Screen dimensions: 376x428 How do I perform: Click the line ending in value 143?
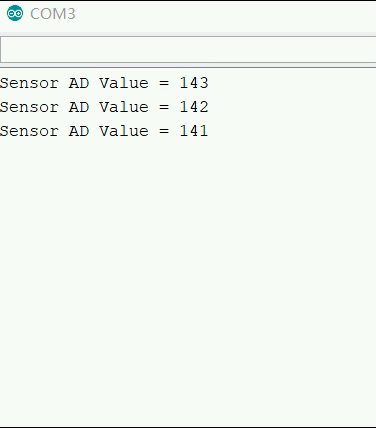pyautogui.click(x=104, y=83)
